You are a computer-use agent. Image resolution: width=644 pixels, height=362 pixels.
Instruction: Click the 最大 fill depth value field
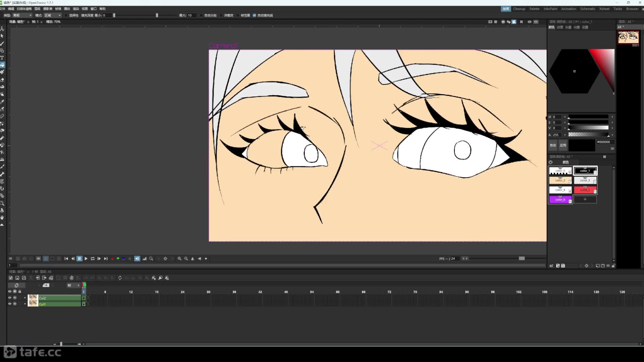pyautogui.click(x=192, y=15)
